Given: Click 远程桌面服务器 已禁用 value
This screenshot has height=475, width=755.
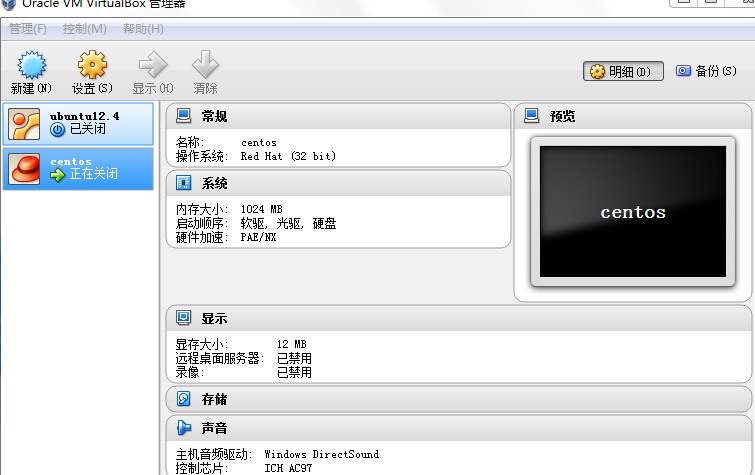Looking at the screenshot, I should [294, 358].
